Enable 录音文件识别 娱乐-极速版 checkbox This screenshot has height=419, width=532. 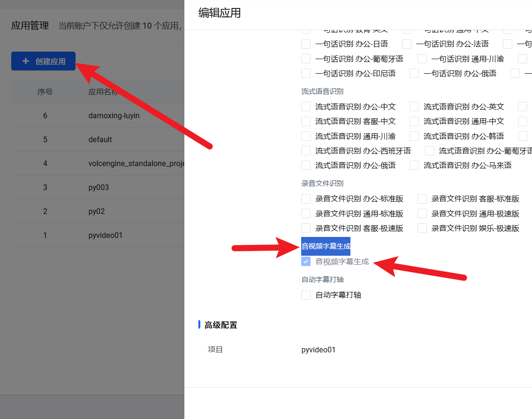pyautogui.click(x=422, y=228)
